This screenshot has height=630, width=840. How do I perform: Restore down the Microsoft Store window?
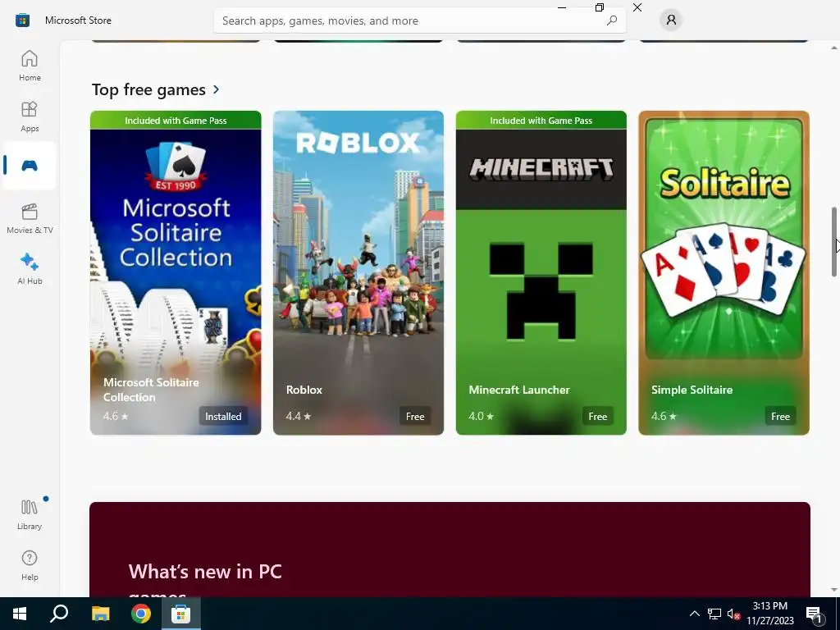600,7
